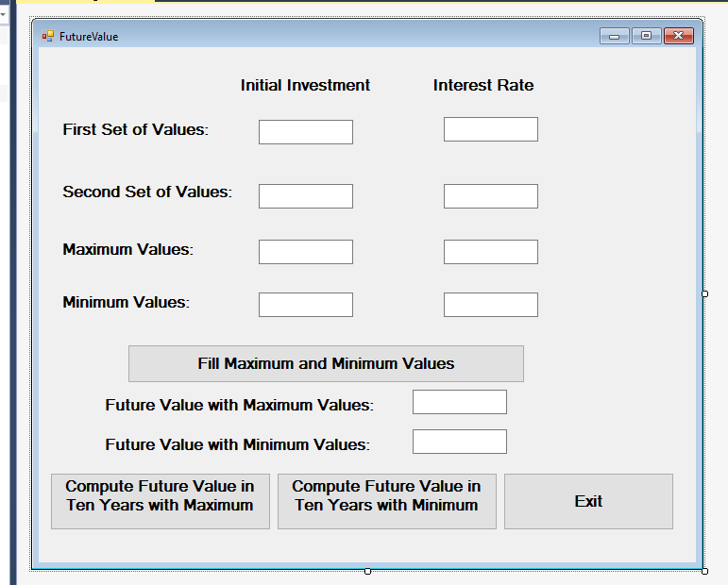
Task: Click the FutureValue title text
Action: tap(89, 37)
